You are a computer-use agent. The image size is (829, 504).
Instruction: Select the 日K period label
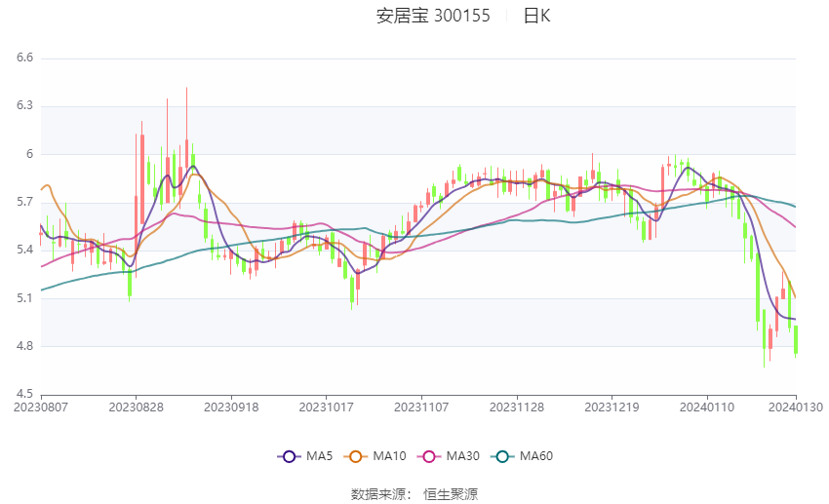pos(536,16)
